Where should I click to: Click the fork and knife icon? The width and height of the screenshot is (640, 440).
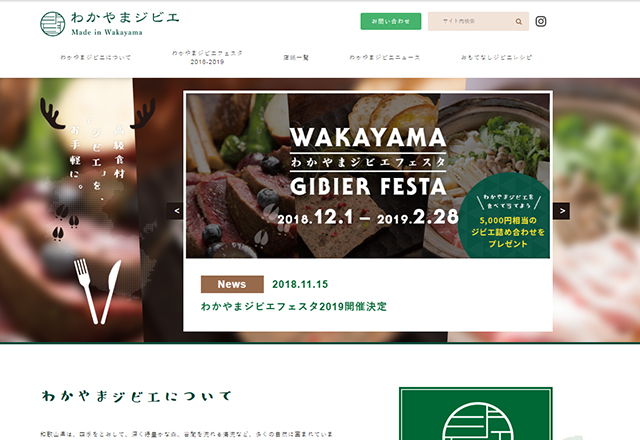pyautogui.click(x=98, y=291)
